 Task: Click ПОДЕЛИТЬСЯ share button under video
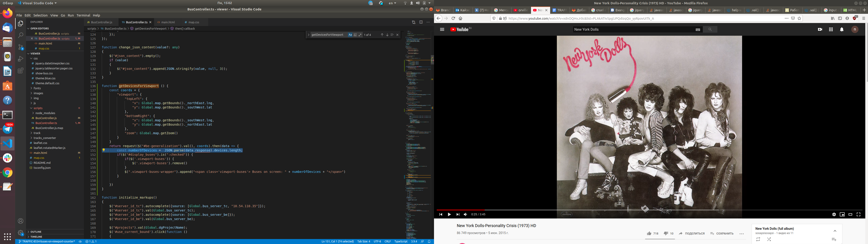coord(691,234)
